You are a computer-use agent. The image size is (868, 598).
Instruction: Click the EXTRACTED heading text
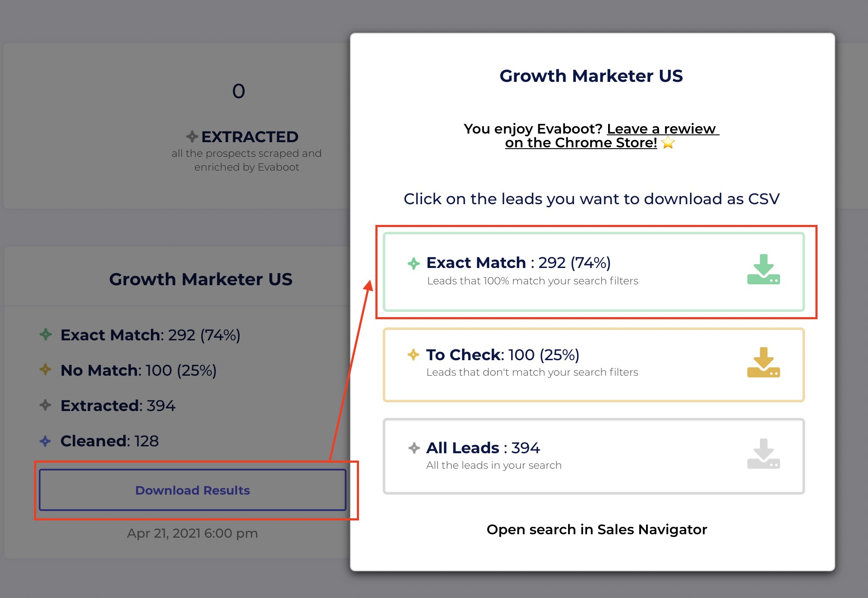pos(250,137)
